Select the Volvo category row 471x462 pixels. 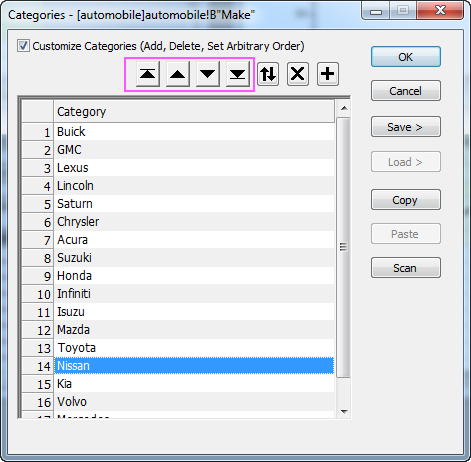tap(194, 402)
